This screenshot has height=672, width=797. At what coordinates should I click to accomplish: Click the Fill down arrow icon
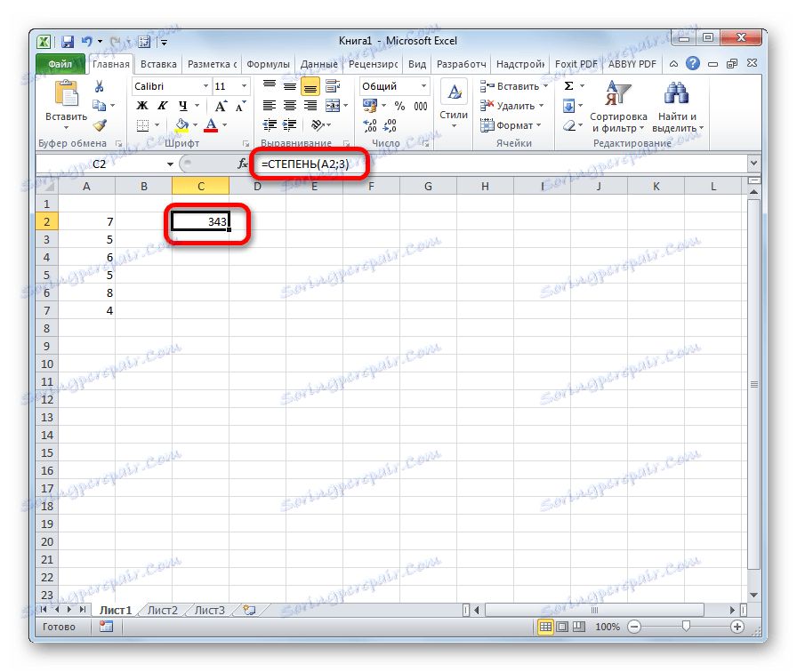click(x=568, y=106)
